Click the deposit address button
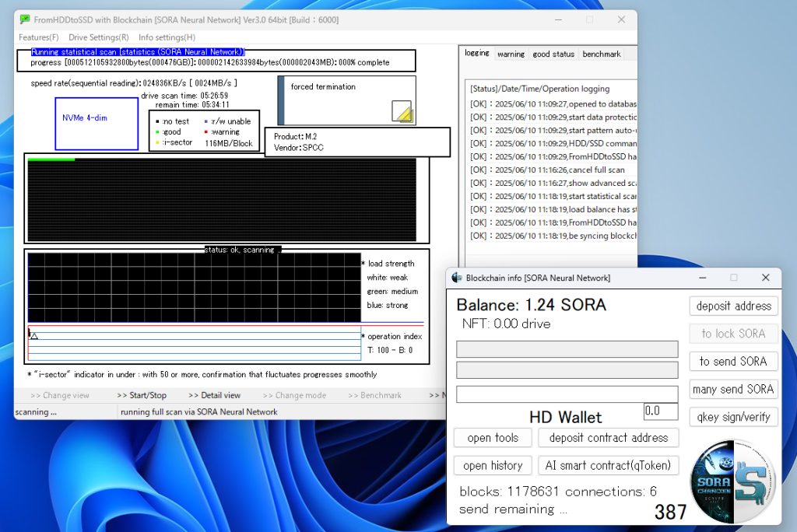Image resolution: width=797 pixels, height=532 pixels. click(733, 306)
